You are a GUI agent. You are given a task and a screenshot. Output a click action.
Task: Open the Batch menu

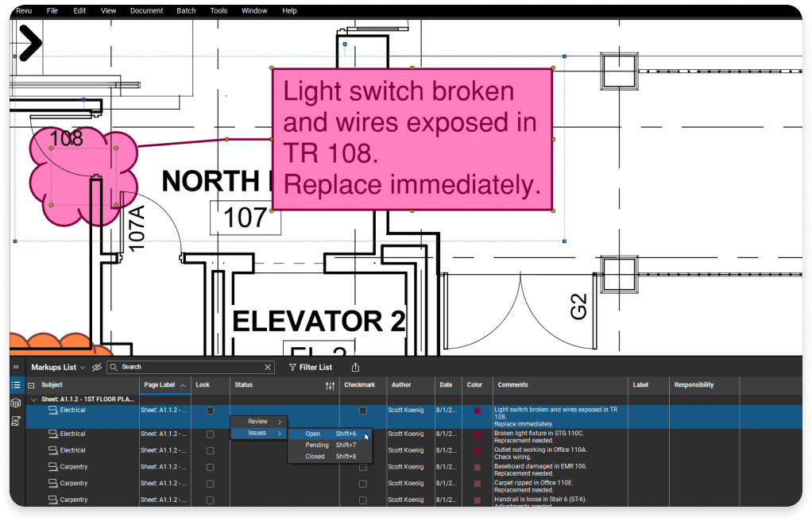pos(187,11)
